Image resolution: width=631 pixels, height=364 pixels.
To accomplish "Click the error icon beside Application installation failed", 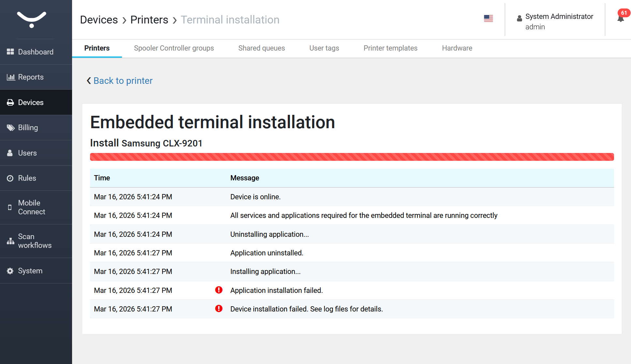I will tap(219, 290).
